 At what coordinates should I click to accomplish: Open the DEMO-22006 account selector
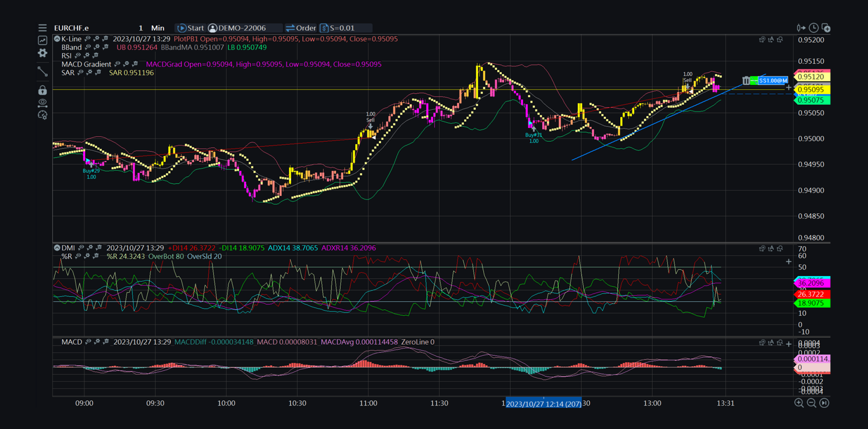click(x=244, y=28)
